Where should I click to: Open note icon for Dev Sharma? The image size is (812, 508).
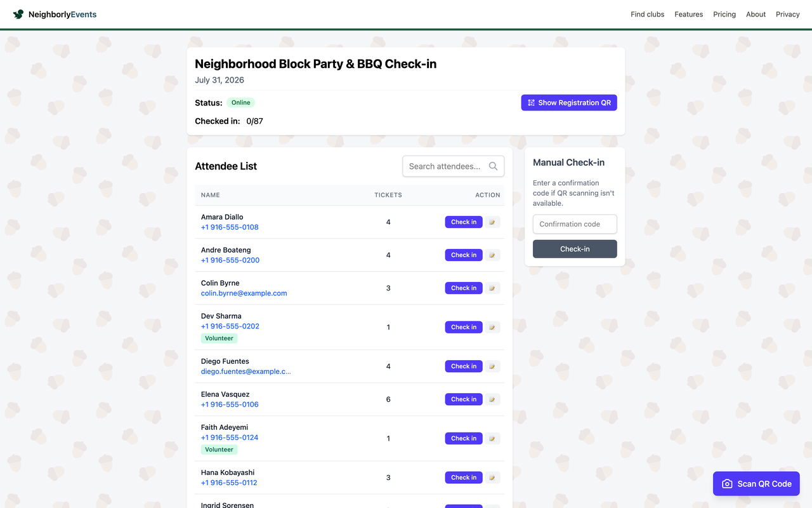point(492,328)
